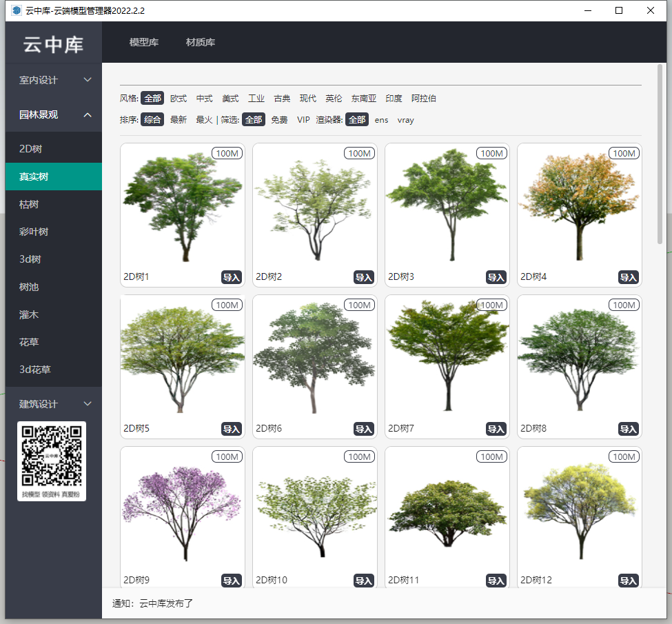Choose vray renderer filter

click(x=406, y=120)
